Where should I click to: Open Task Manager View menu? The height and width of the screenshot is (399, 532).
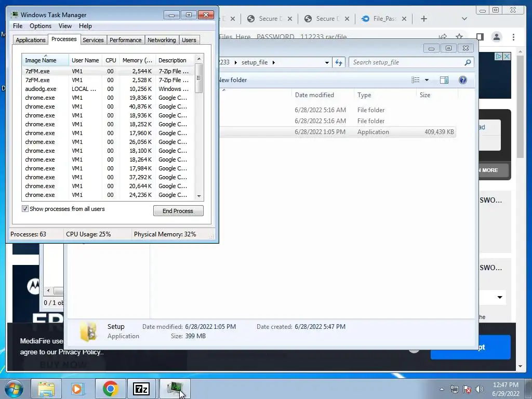65,26
